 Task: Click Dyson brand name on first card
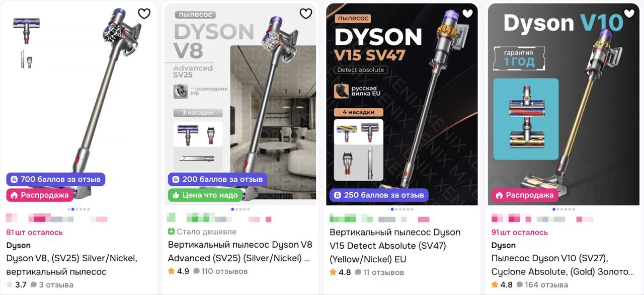pos(19,245)
